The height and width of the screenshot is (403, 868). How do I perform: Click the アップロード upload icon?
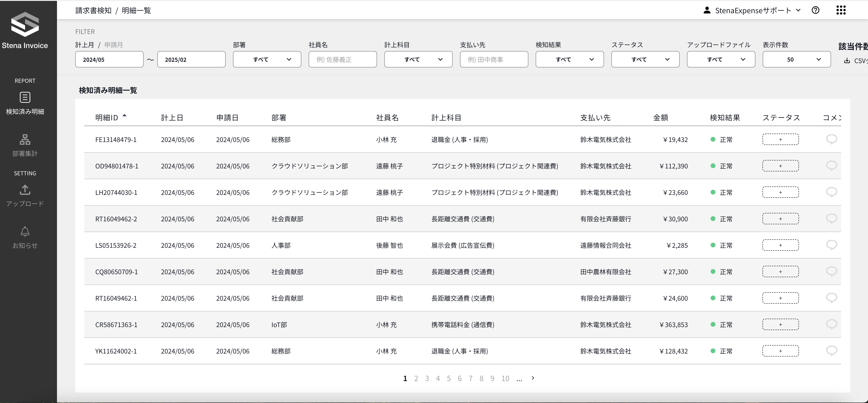(25, 190)
